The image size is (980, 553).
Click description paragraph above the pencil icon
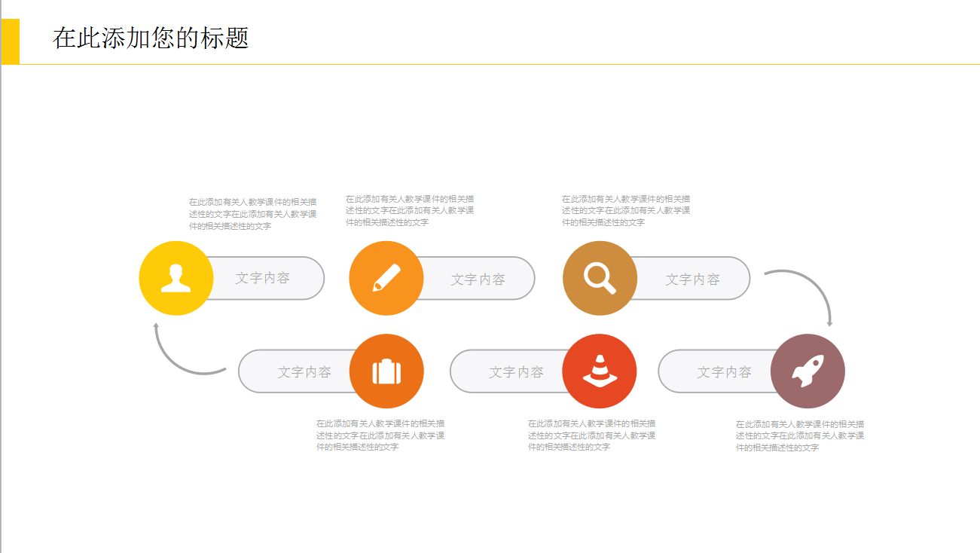coord(410,210)
